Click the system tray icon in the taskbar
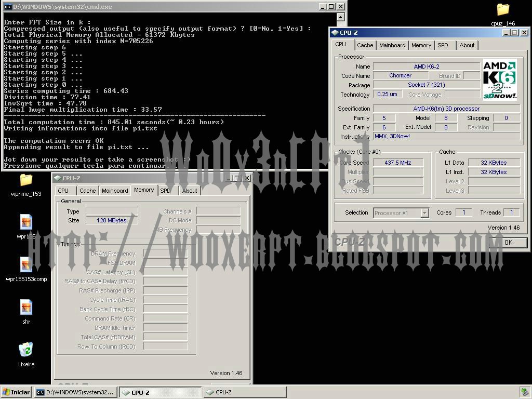 (525, 392)
